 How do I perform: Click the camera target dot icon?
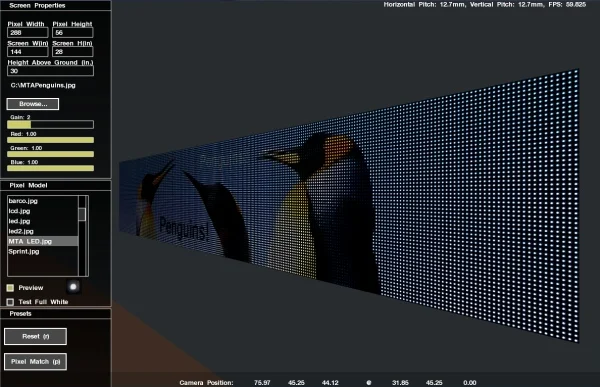tap(368, 382)
